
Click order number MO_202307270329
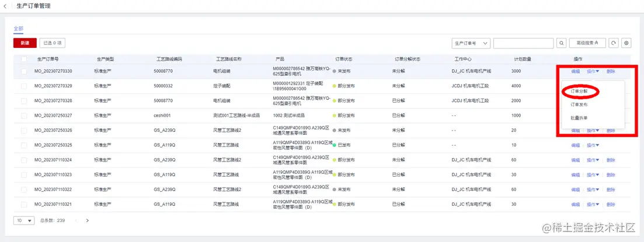pos(53,86)
